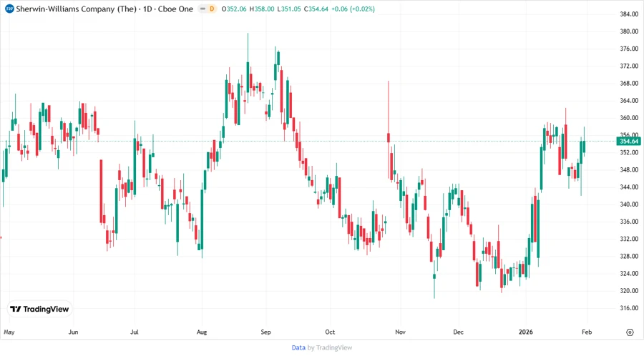Click the 380.00 price axis label
This screenshot has width=644, height=356.
[629, 31]
